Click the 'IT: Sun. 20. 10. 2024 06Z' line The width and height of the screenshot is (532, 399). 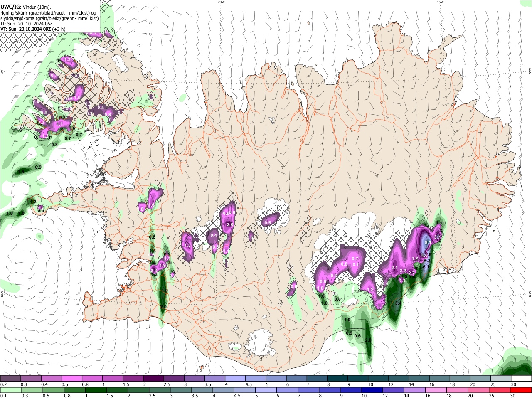click(x=26, y=24)
